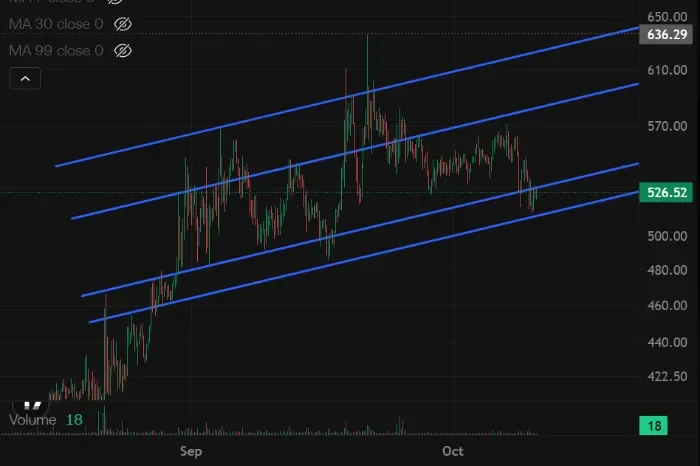Click the 610.00 price axis label
This screenshot has height=466, width=700.
point(667,70)
